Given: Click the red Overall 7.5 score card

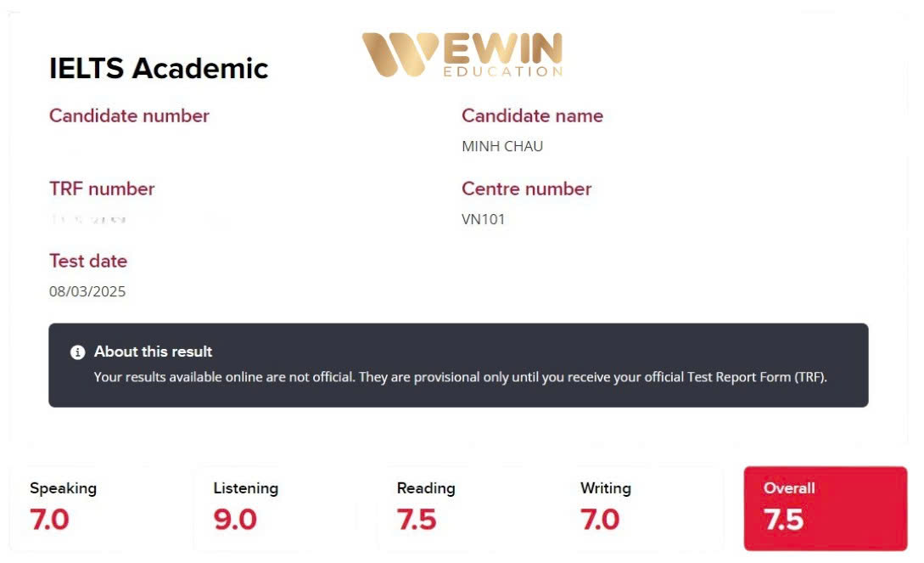Looking at the screenshot, I should click(x=825, y=508).
